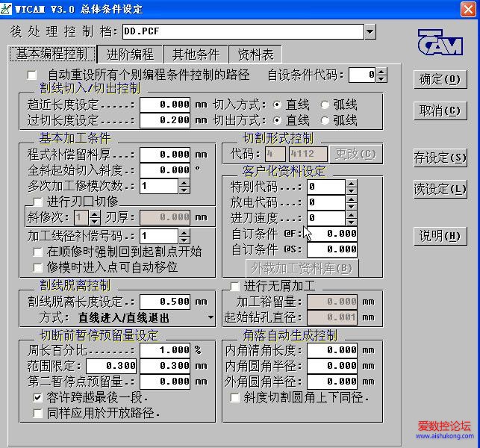Image resolution: width=480 pixels, height=448 pixels.
Task: Select 直线 for 切出方式
Action: pyautogui.click(x=277, y=120)
